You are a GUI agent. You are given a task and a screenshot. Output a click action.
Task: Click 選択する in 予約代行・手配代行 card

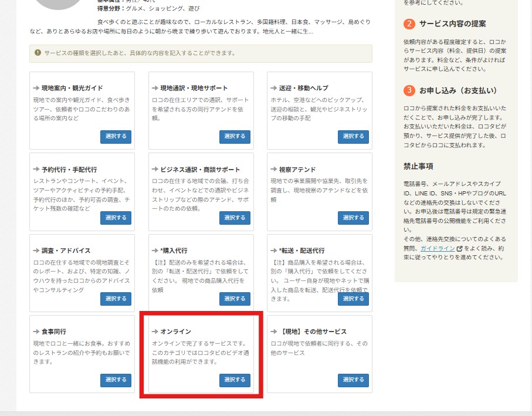pyautogui.click(x=116, y=218)
